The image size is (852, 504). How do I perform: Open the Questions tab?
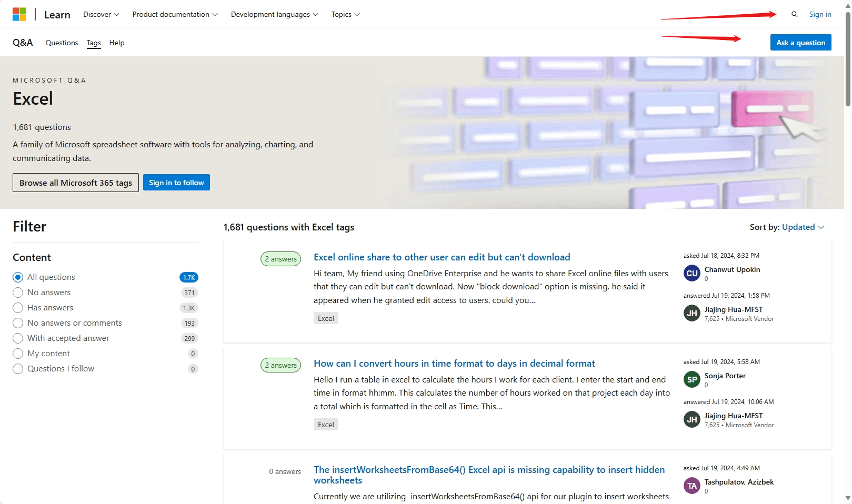click(x=62, y=43)
